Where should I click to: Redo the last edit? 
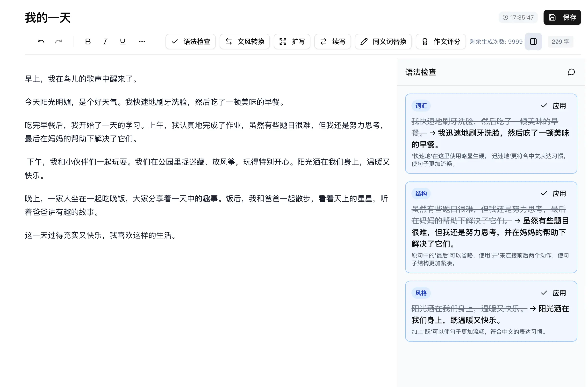(58, 41)
